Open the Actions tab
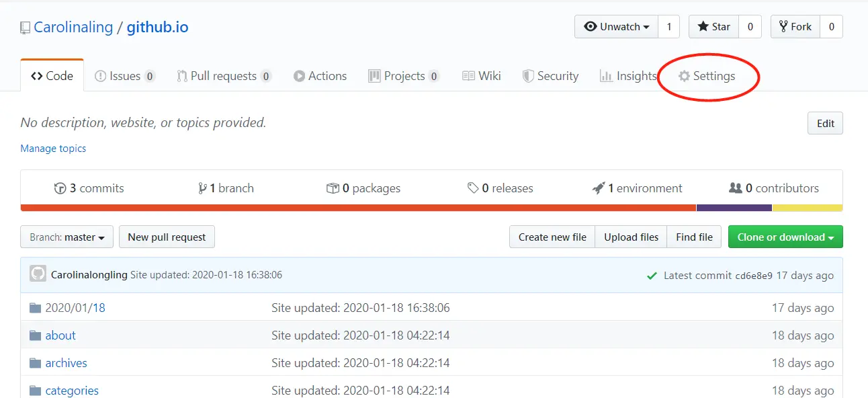This screenshot has height=398, width=868. 320,76
